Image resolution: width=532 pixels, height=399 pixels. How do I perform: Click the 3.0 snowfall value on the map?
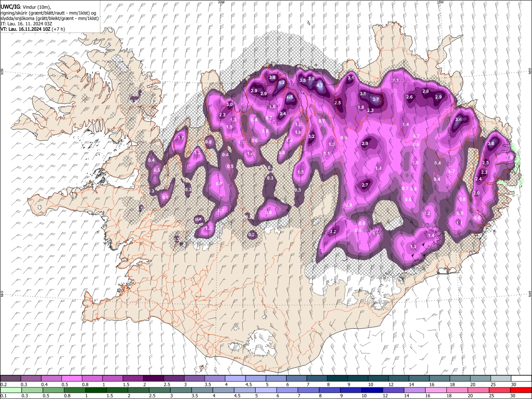[x=229, y=105]
